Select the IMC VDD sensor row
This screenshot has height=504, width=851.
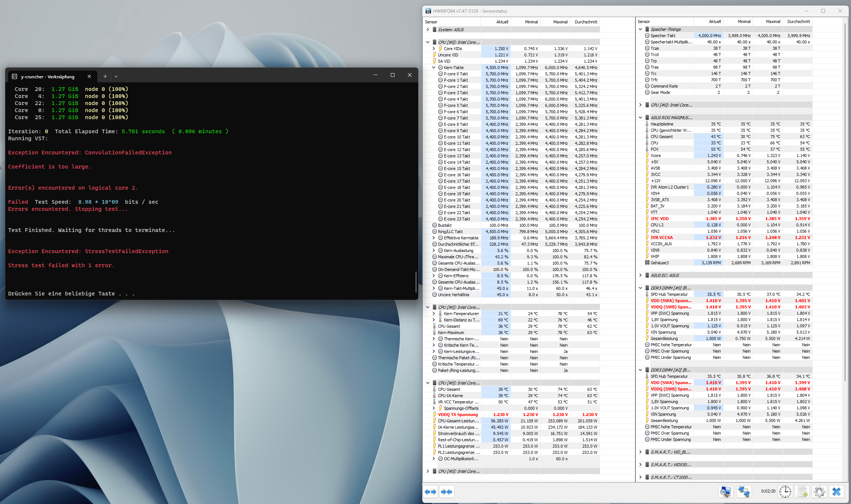pyautogui.click(x=659, y=219)
